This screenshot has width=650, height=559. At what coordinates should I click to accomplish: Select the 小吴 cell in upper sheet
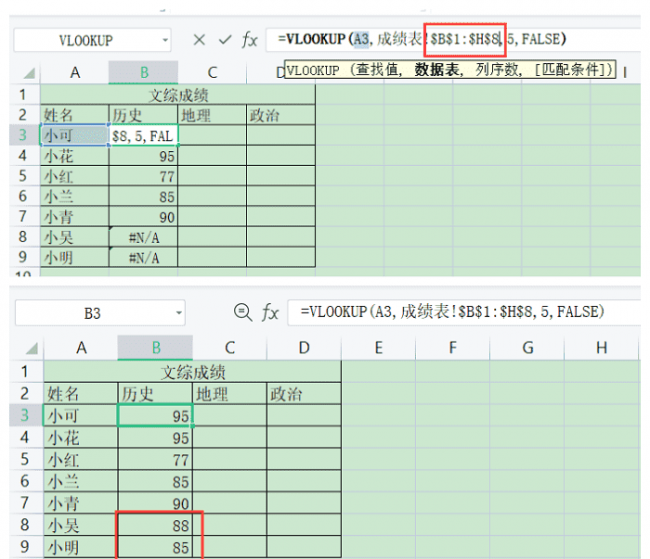(x=75, y=237)
